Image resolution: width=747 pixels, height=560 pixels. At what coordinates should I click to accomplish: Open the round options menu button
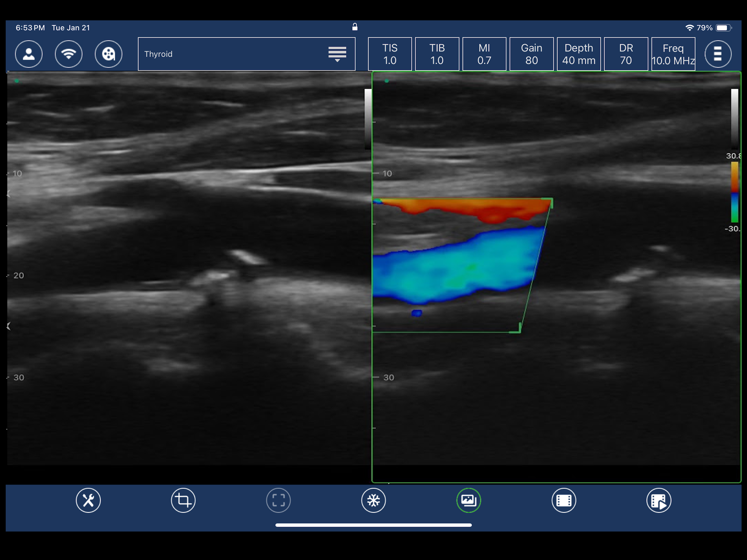(718, 54)
